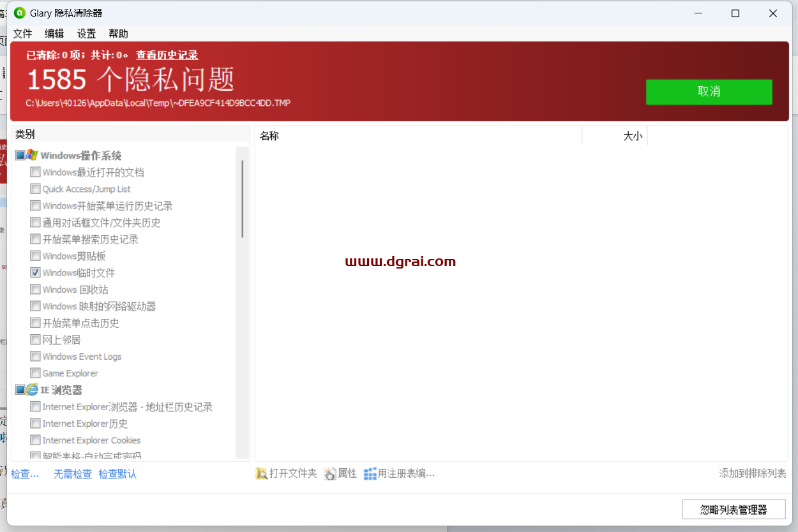Tick Windows 映射的网络驱动器
Screen dimensions: 798x532
click(x=35, y=306)
